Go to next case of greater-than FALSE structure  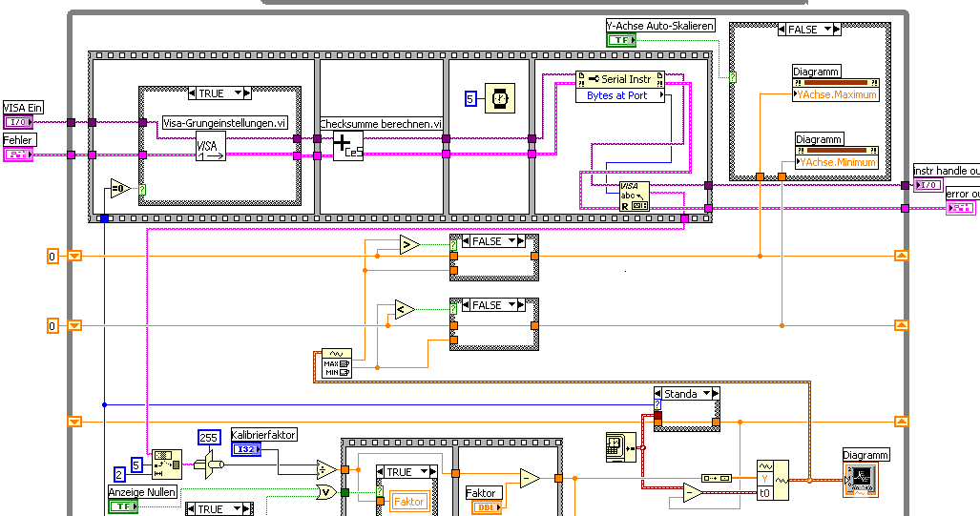pos(522,241)
